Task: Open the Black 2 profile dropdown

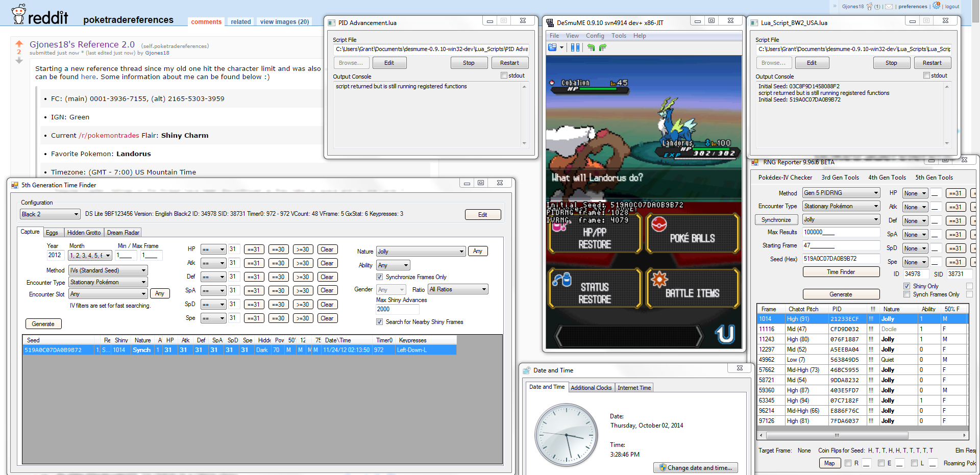Action: 50,214
